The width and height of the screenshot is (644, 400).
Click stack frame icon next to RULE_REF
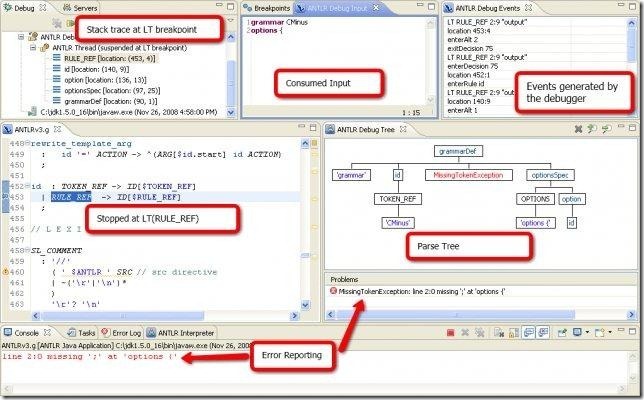[x=57, y=58]
